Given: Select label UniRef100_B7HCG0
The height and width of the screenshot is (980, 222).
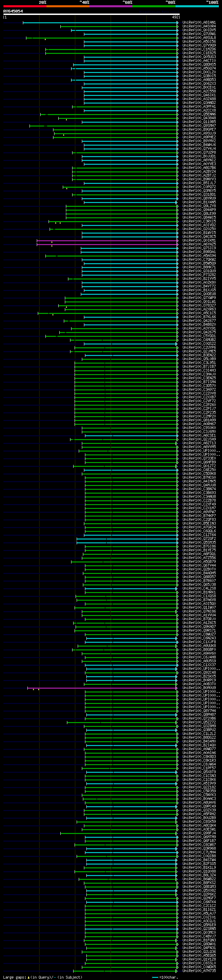Looking at the screenshot, I should pyautogui.click(x=199, y=477).
